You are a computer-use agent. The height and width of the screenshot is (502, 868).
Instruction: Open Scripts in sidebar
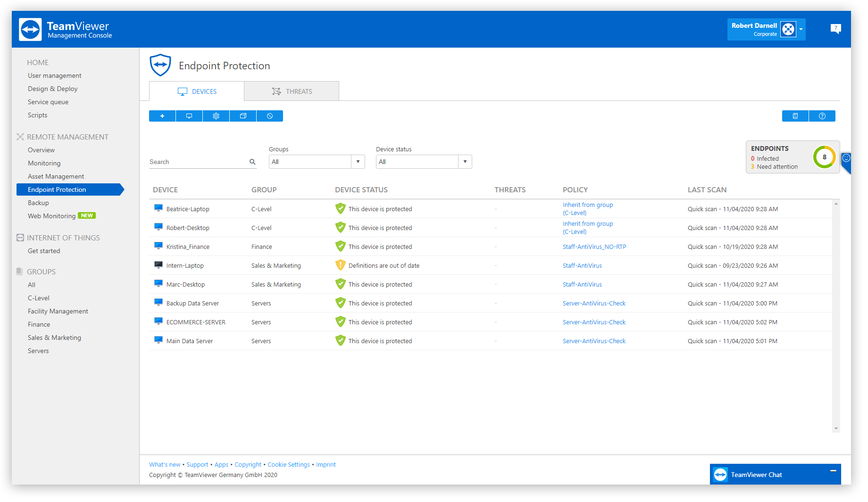click(x=37, y=115)
